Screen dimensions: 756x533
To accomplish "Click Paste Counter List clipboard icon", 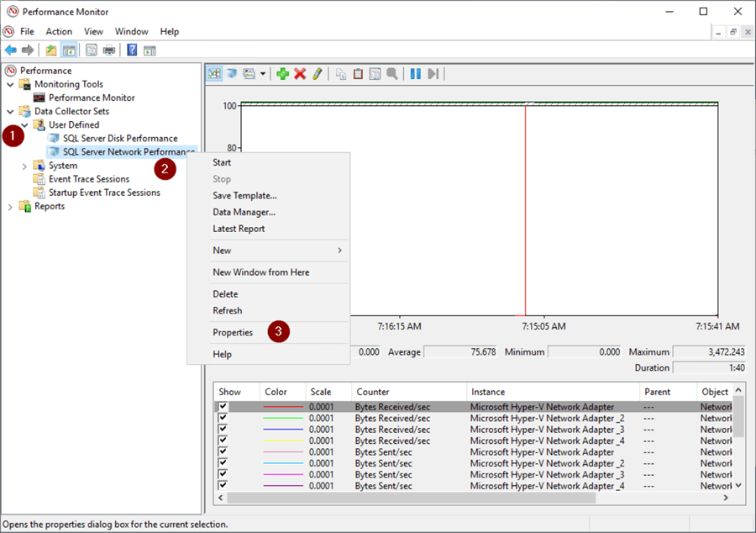I will pyautogui.click(x=358, y=74).
